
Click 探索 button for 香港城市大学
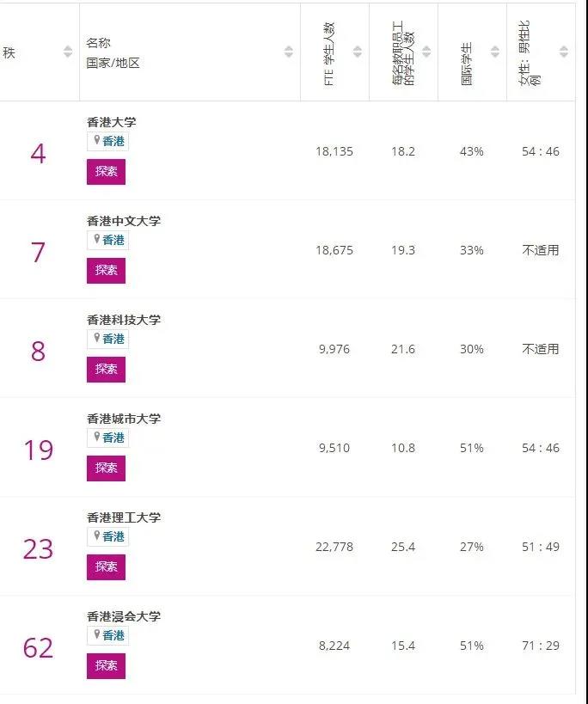[x=106, y=468]
